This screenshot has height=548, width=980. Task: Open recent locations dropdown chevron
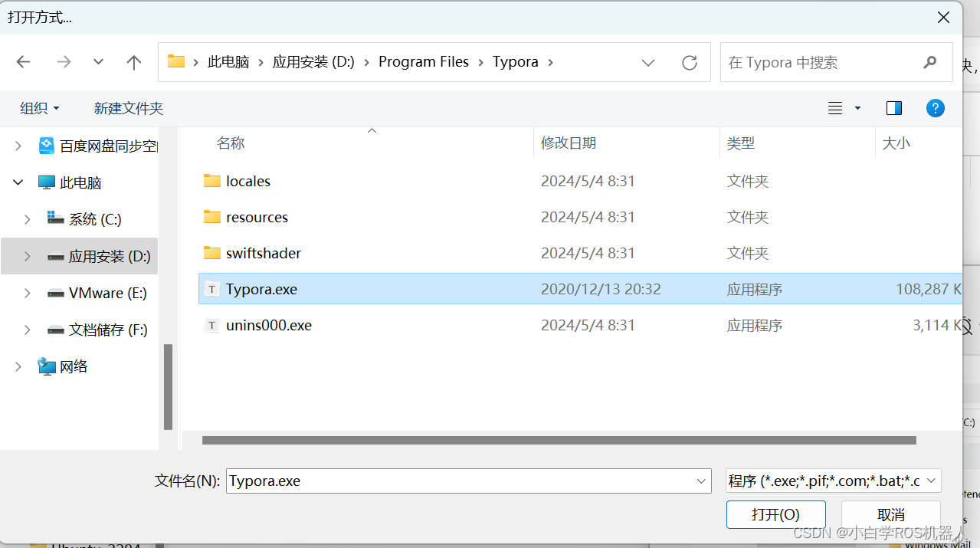click(x=98, y=62)
